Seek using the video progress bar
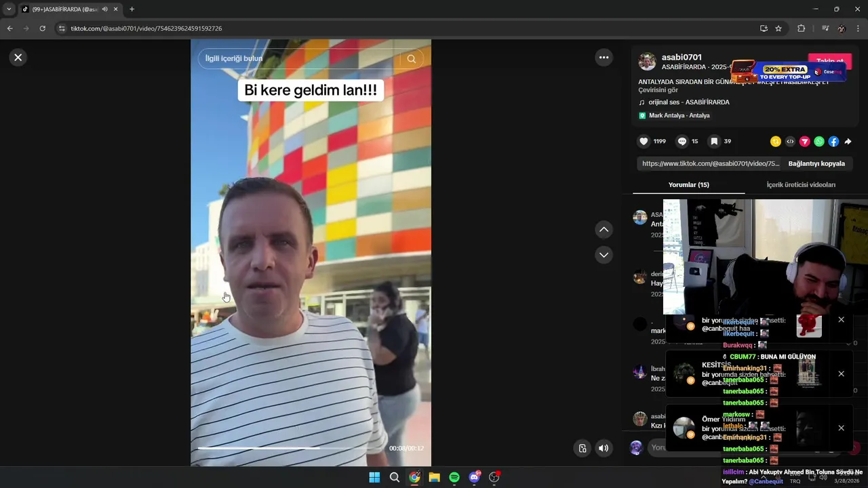 292,448
